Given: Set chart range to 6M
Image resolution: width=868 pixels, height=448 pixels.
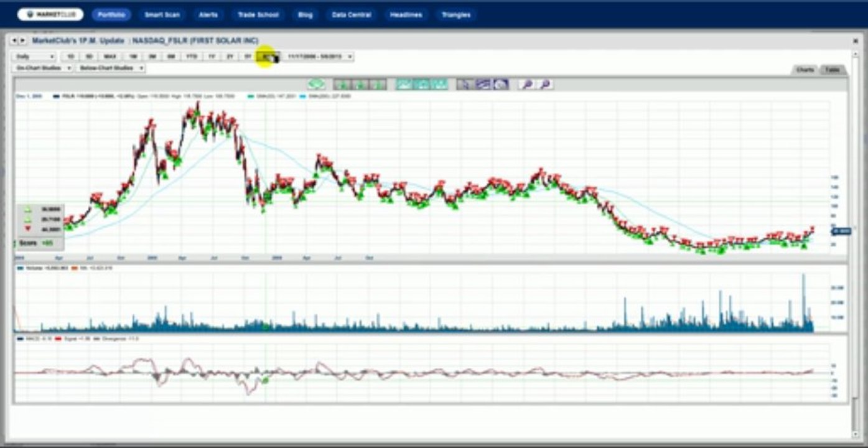Looking at the screenshot, I should [170, 57].
